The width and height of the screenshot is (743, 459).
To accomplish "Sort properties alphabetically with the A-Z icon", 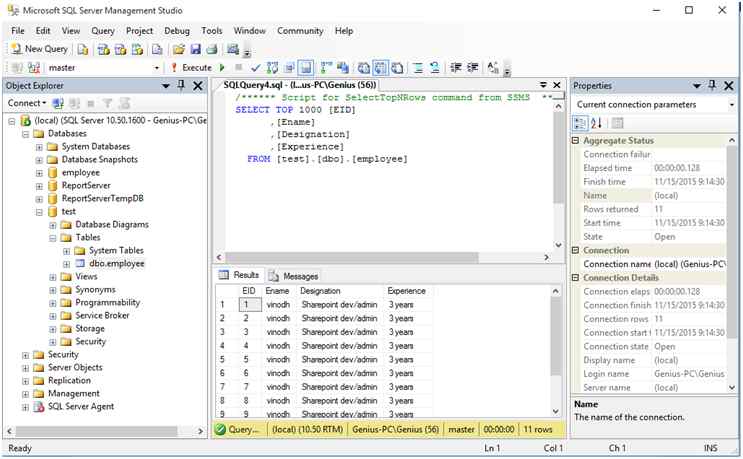I will (597, 123).
